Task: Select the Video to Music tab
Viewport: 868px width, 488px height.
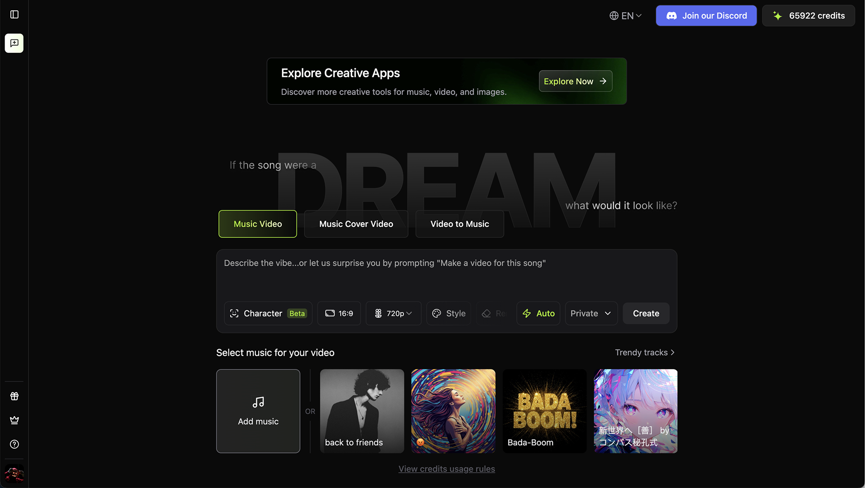Action: (459, 224)
